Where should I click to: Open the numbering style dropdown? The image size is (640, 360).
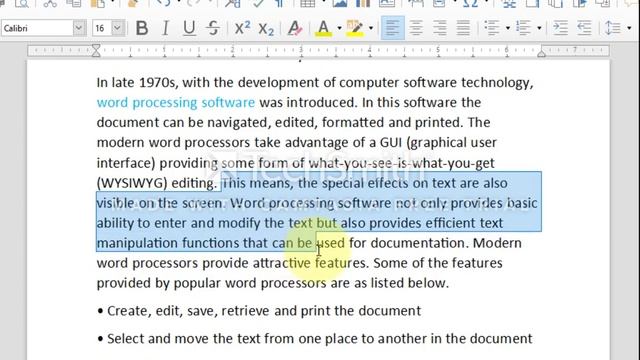click(x=539, y=28)
